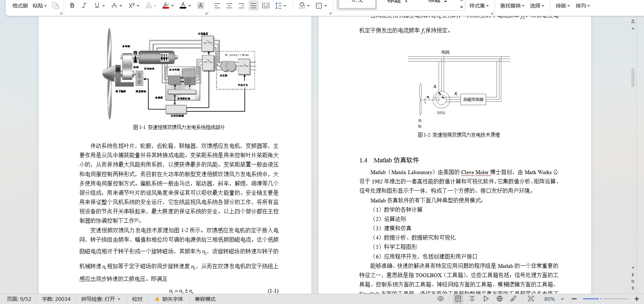The height and width of the screenshot is (304, 644).
Task: Center align text
Action: 229,6
